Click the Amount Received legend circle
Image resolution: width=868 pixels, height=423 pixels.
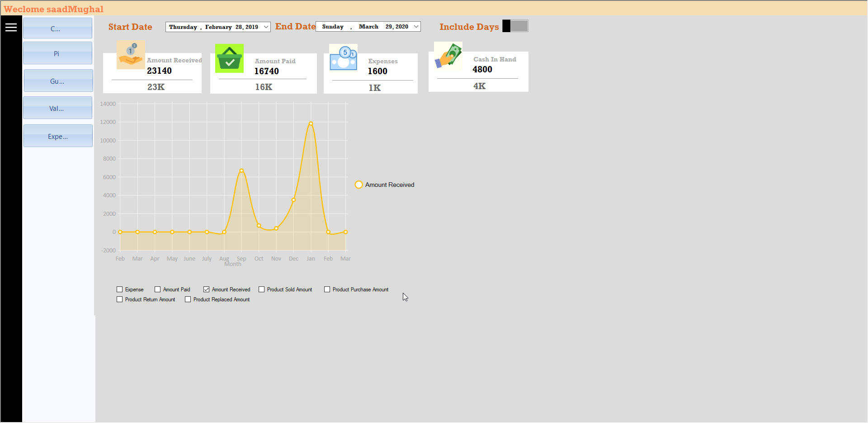click(359, 185)
